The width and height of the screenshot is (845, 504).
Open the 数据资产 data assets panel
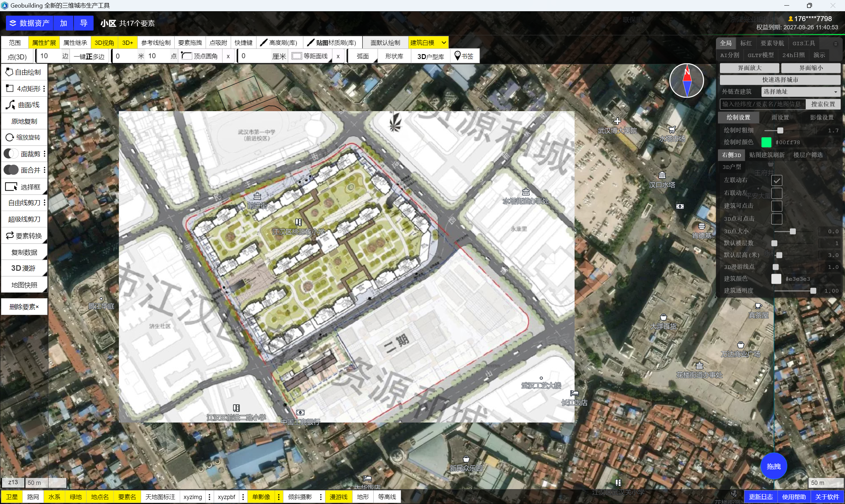click(x=30, y=23)
